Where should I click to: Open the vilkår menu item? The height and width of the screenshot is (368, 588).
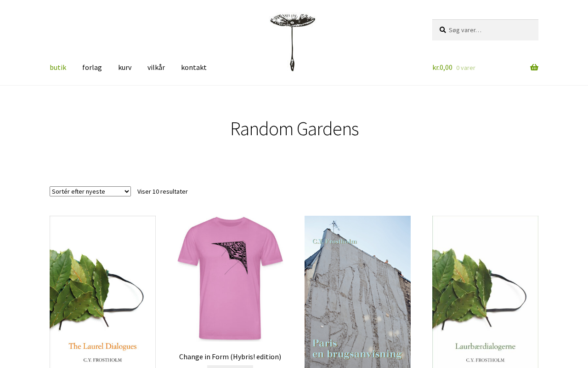click(x=156, y=67)
